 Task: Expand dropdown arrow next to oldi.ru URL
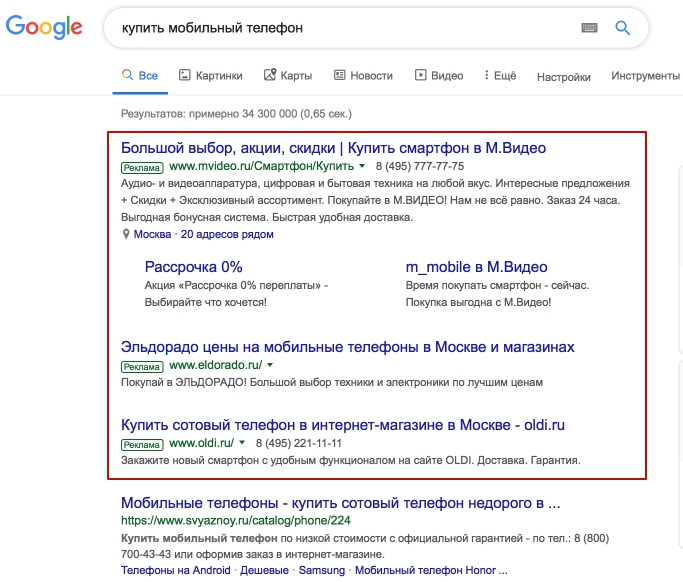(242, 443)
